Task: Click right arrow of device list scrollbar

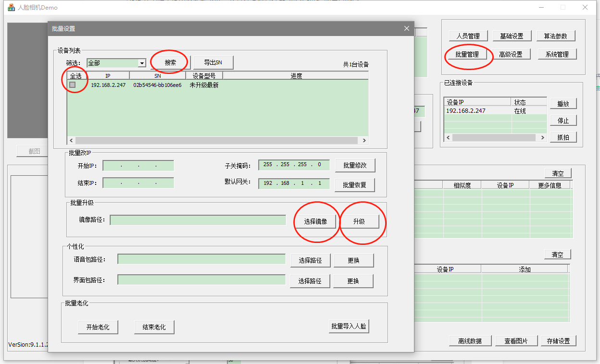Action: pyautogui.click(x=364, y=141)
